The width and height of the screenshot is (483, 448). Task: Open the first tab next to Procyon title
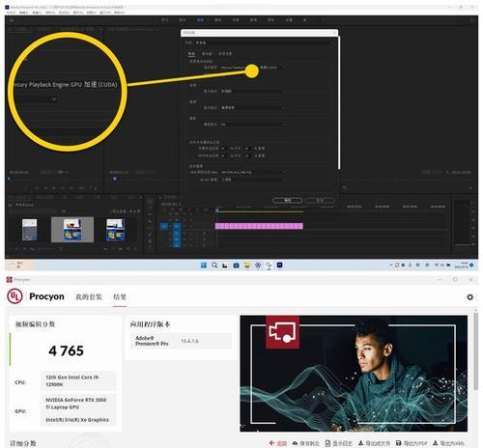tap(89, 296)
